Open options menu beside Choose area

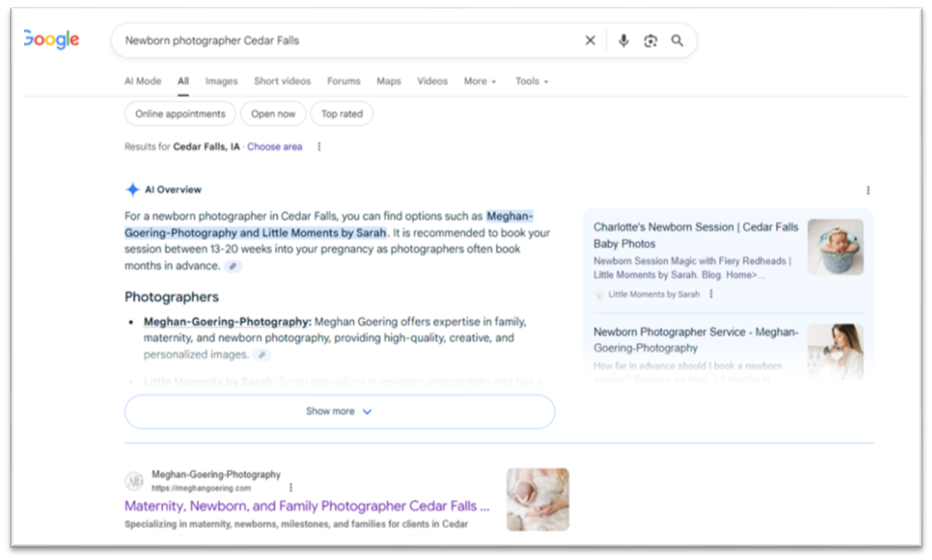click(x=319, y=147)
